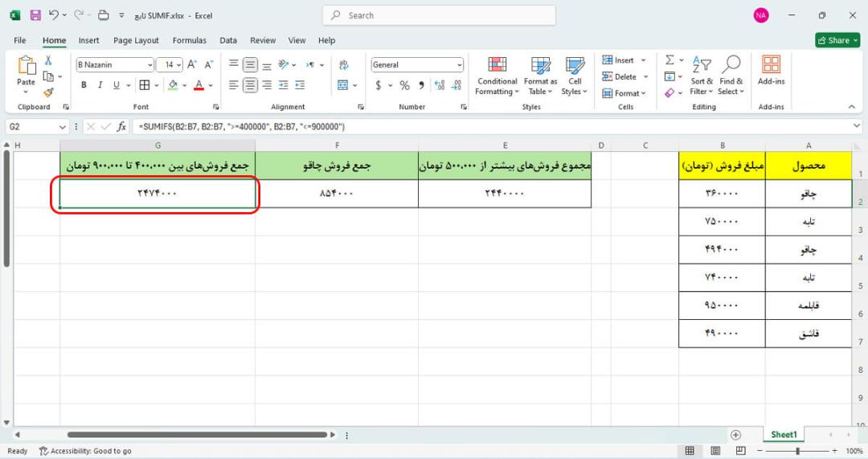Click Accessibility: Good to go status
This screenshot has width=868, height=459.
click(x=85, y=451)
